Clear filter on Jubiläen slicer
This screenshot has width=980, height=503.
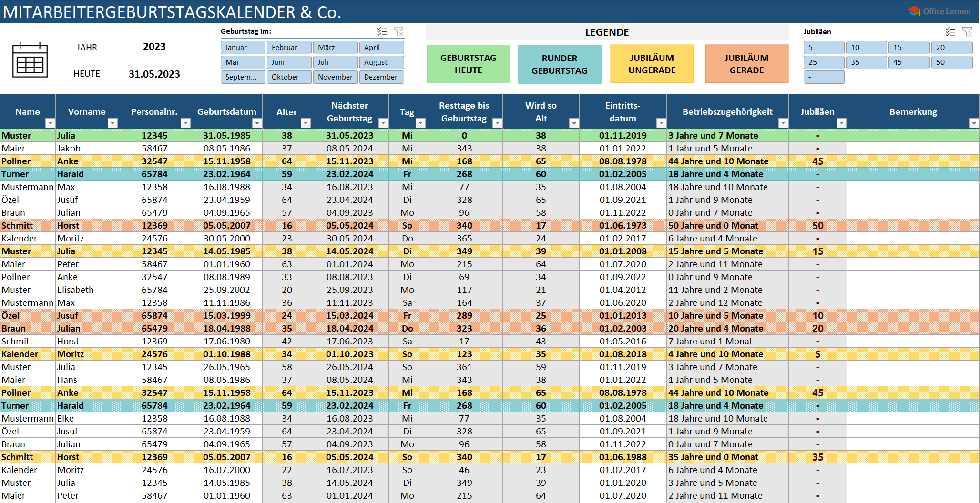[967, 32]
